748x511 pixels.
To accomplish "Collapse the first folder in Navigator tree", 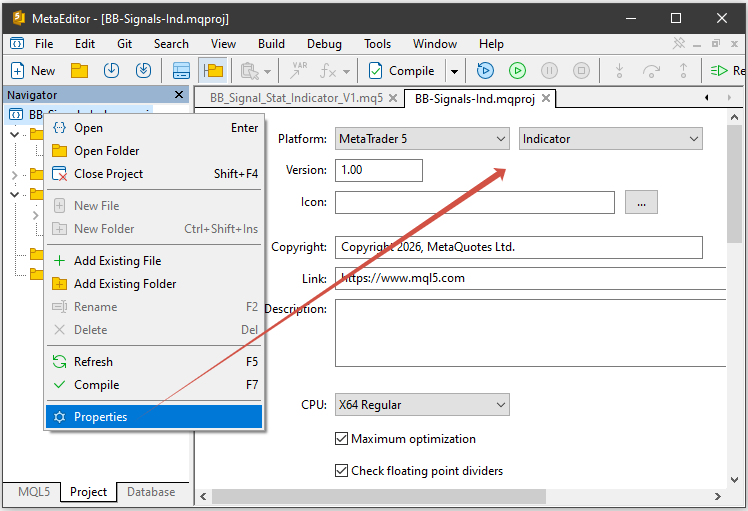I will [14, 135].
